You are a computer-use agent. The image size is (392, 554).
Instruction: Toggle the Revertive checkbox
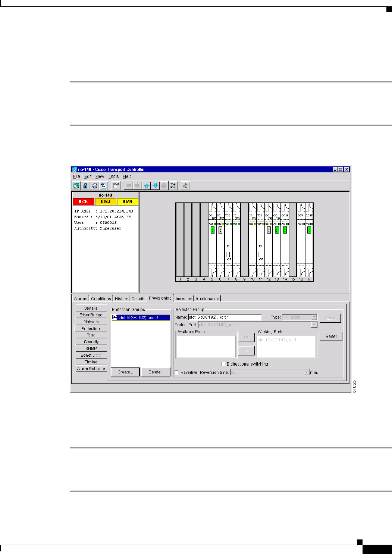(177, 372)
